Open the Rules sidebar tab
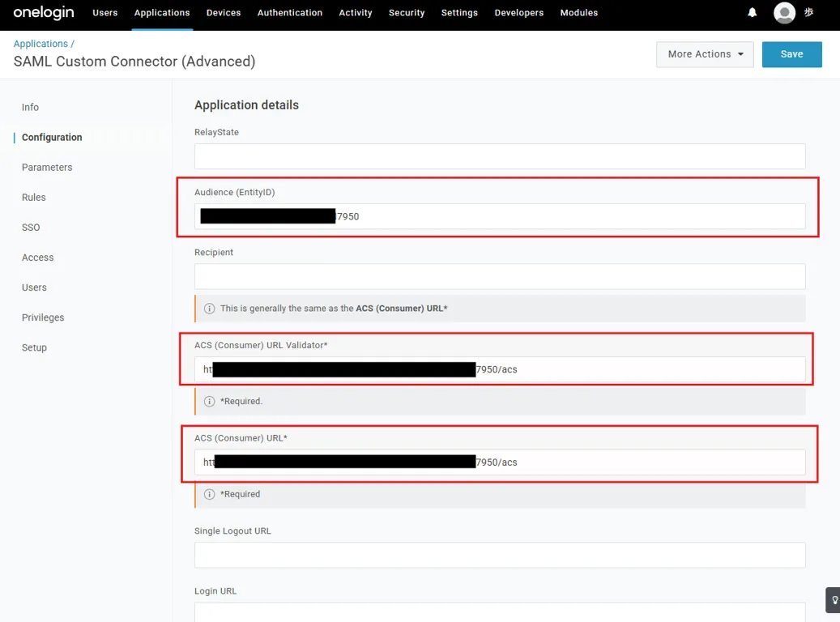840x622 pixels. click(x=34, y=197)
